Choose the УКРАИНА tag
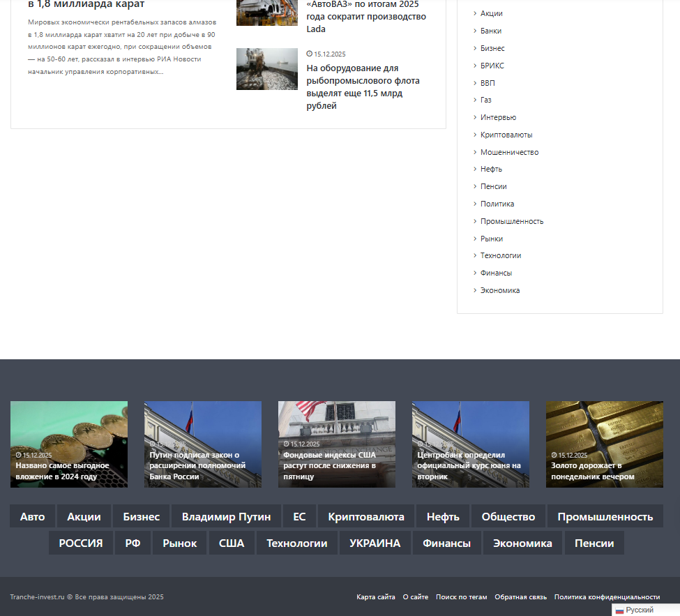 (375, 543)
